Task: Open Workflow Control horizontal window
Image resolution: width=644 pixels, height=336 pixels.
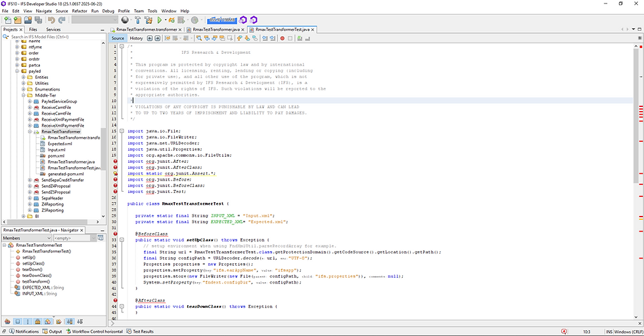Action: point(95,331)
